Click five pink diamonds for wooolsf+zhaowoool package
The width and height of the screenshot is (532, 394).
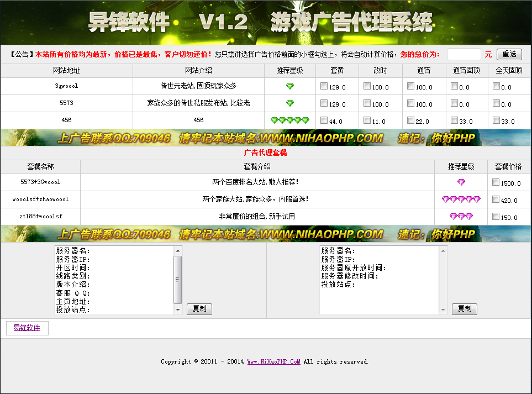click(461, 199)
